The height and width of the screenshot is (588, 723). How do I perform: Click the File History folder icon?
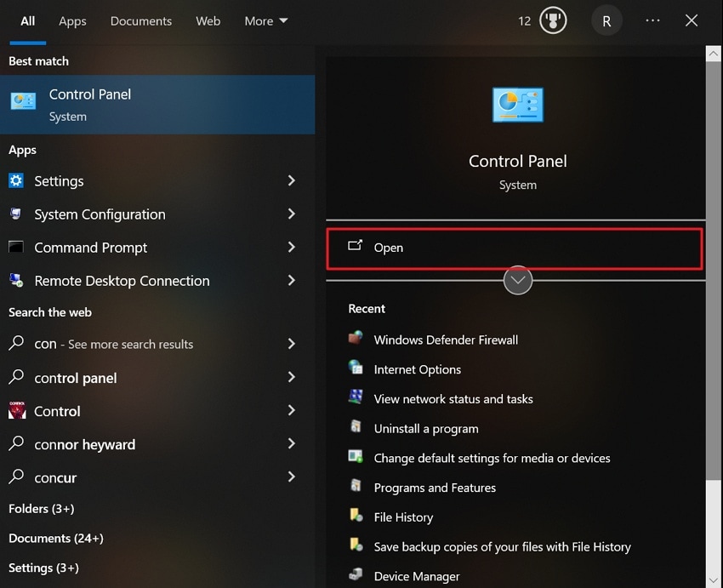click(x=356, y=515)
